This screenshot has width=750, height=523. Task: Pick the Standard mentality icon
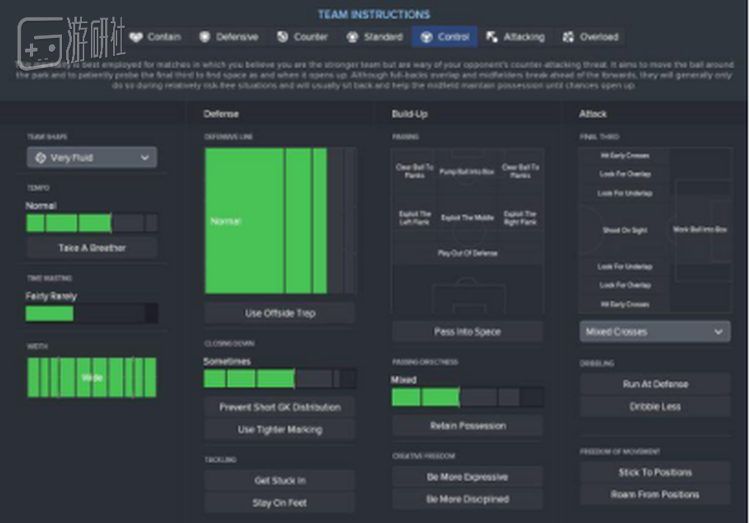353,37
